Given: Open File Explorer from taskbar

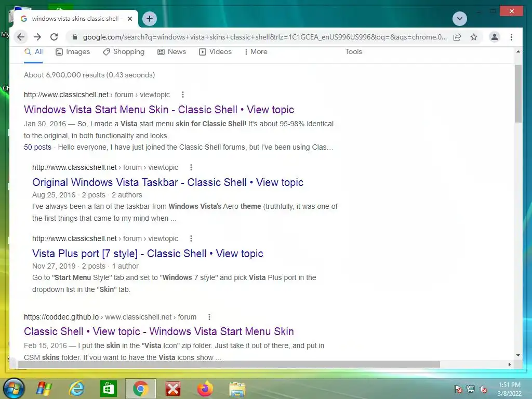Looking at the screenshot, I should [x=237, y=389].
